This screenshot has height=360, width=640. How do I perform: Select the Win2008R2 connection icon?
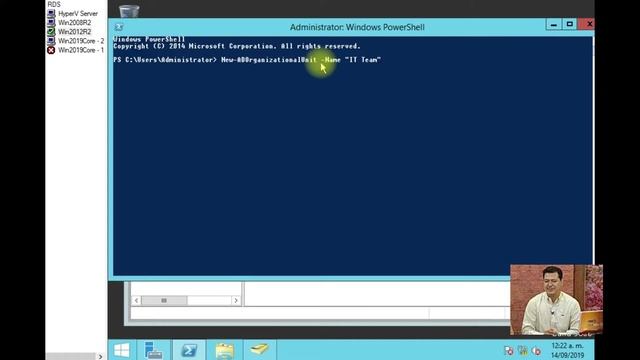[x=51, y=22]
